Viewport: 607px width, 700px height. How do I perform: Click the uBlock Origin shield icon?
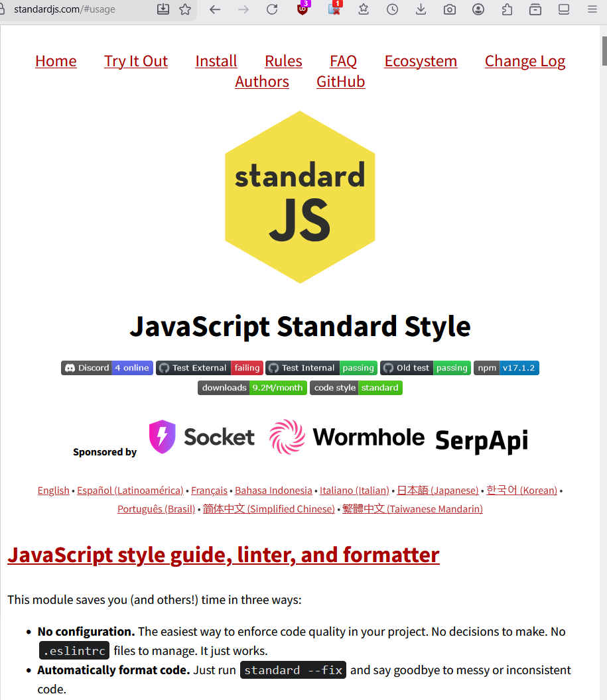tap(303, 10)
